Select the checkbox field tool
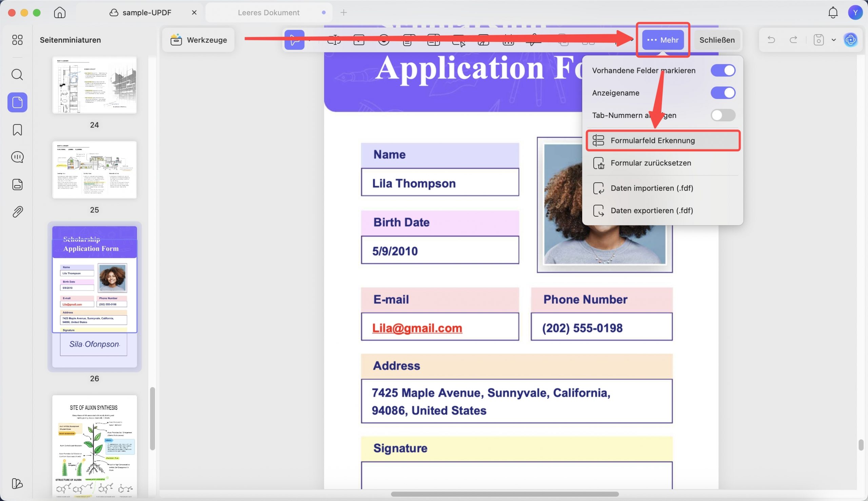Screen dimensions: 868x501 pos(359,40)
